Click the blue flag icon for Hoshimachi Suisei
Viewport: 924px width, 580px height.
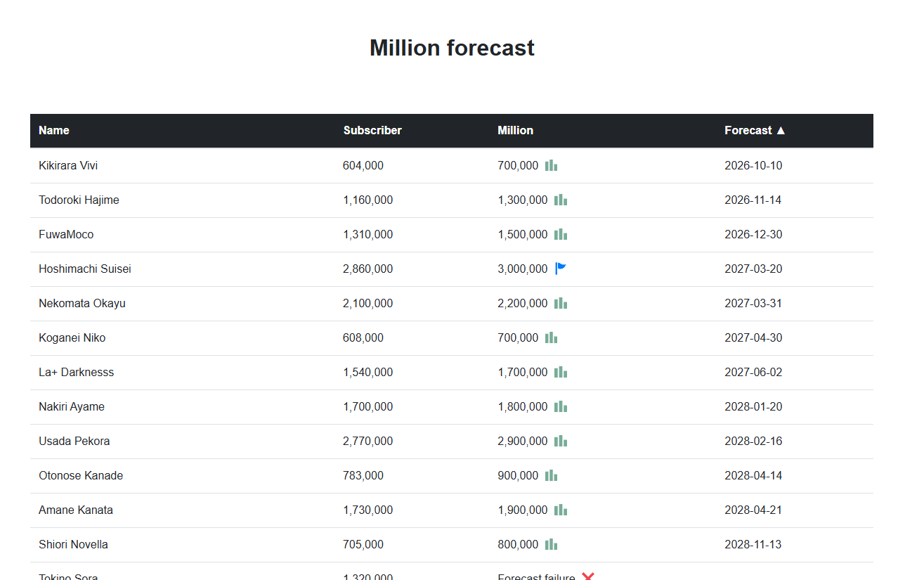[x=561, y=269]
